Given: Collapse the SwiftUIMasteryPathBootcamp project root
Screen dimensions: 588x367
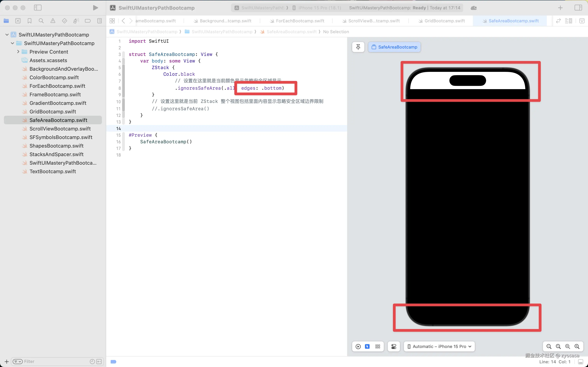Looking at the screenshot, I should (x=7, y=35).
